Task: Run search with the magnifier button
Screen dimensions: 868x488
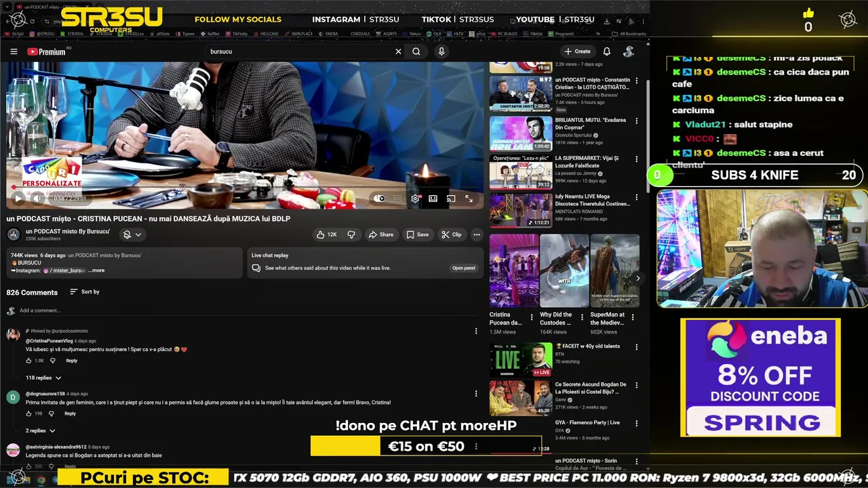Action: 416,52
